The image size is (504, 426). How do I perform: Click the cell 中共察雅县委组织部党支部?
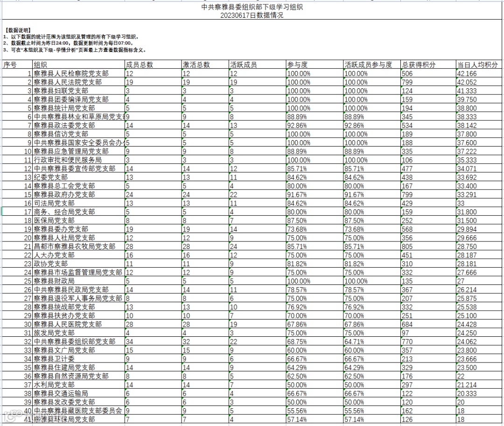coord(79,341)
